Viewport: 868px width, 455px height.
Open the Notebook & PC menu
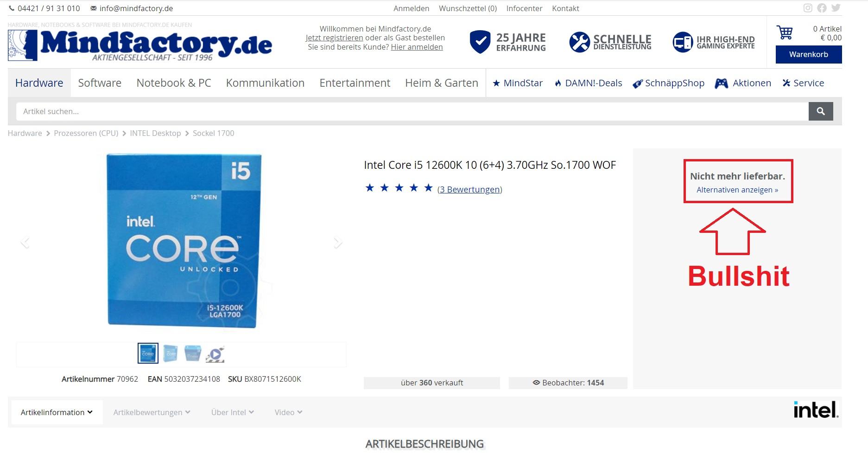tap(174, 83)
